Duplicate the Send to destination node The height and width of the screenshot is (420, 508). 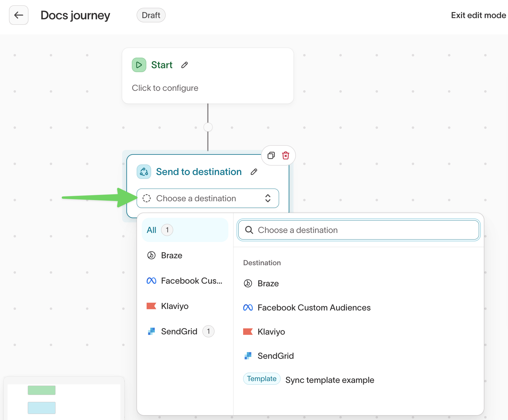pyautogui.click(x=271, y=155)
